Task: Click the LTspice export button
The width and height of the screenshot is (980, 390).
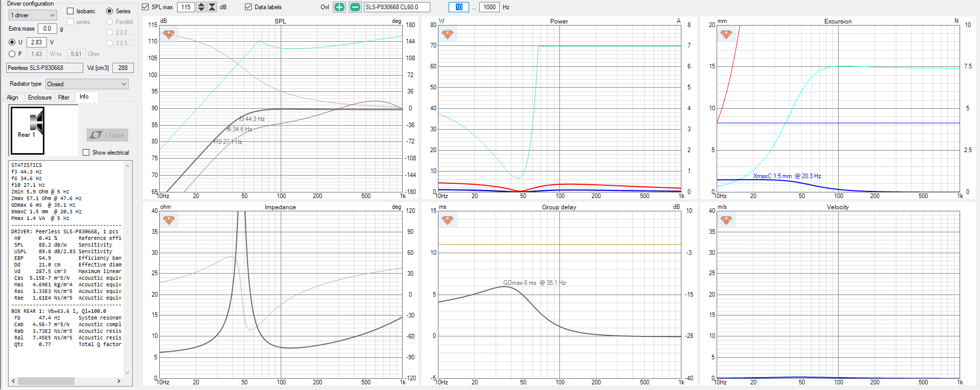Action: pos(107,135)
